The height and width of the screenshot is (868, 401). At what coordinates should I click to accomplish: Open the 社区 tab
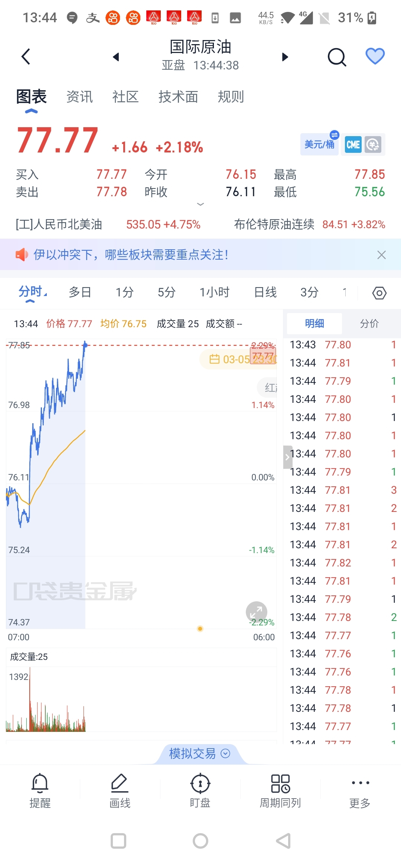tap(125, 97)
